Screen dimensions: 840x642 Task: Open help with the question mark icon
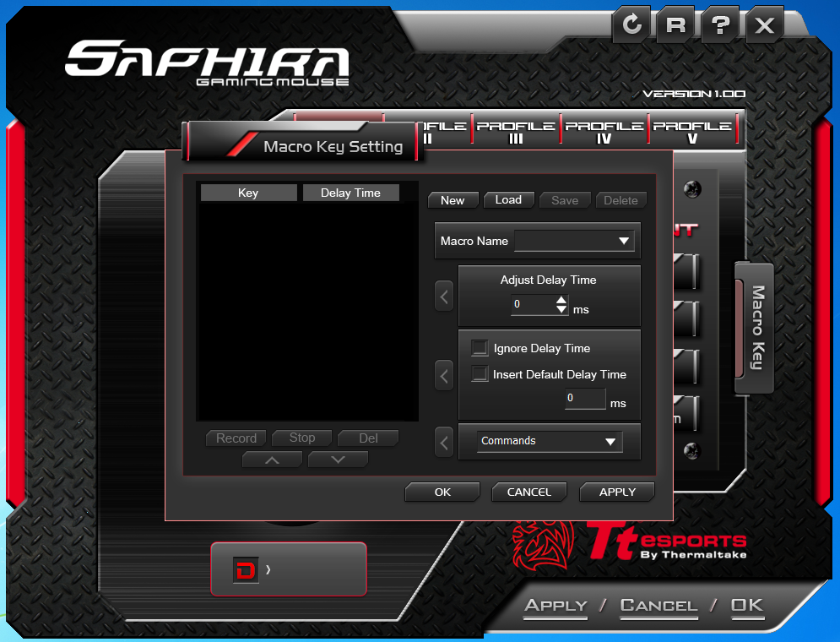pyautogui.click(x=720, y=24)
